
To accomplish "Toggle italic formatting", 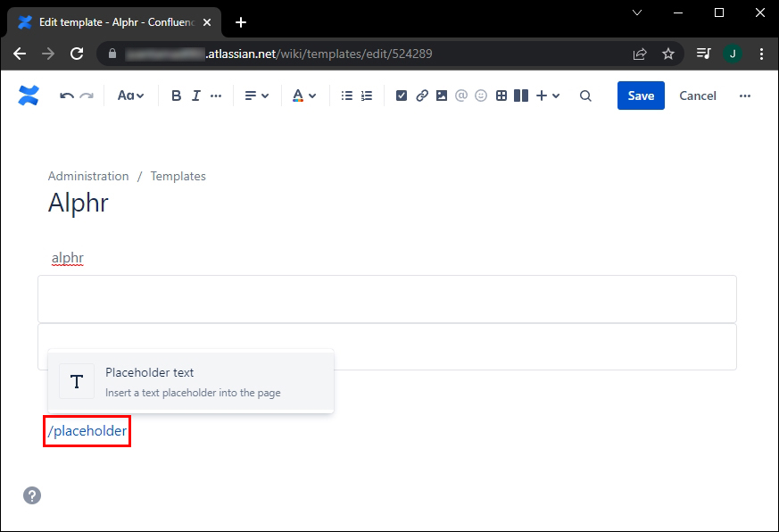I will 196,96.
